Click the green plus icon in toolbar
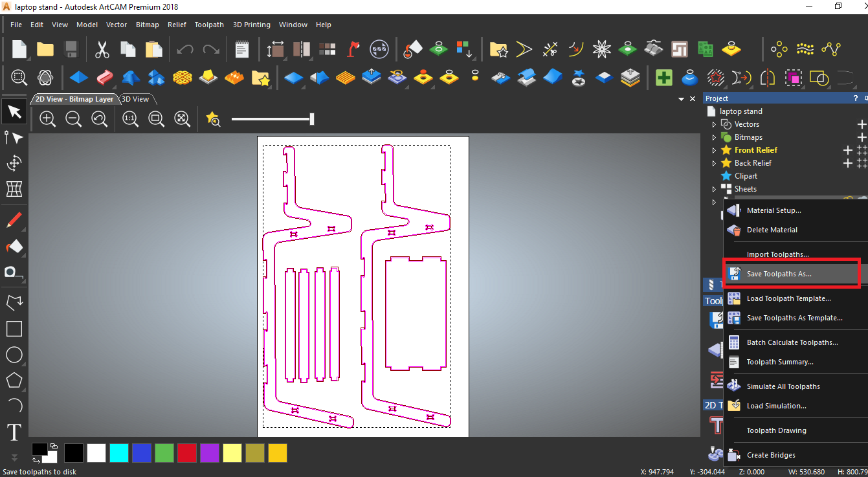The height and width of the screenshot is (477, 868). 663,78
